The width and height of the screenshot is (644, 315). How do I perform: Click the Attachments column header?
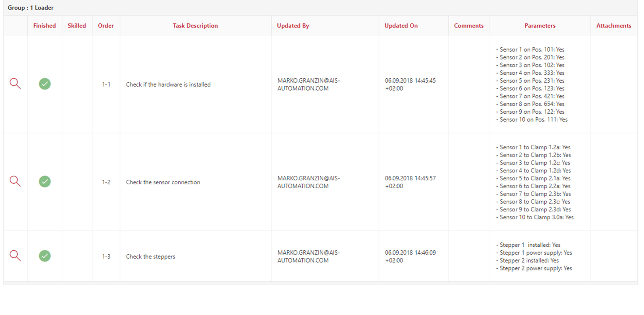[x=613, y=26]
